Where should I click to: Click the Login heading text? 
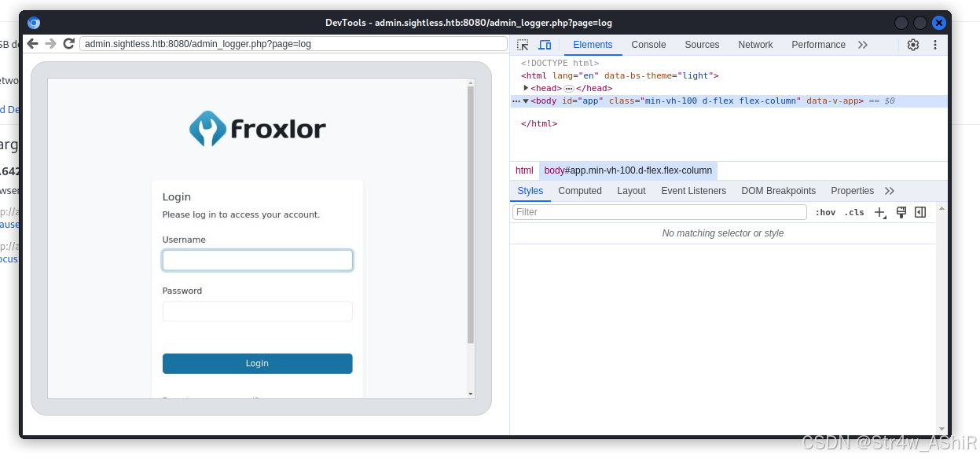tap(177, 197)
